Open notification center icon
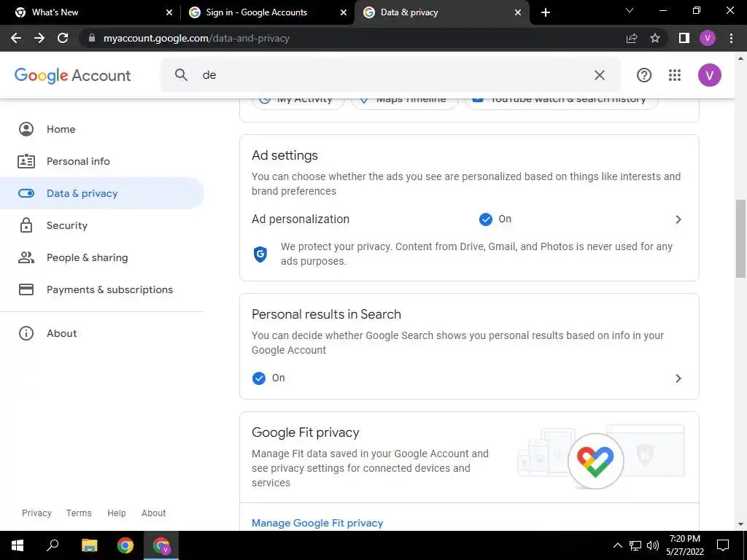Screen dimensions: 747x560 point(723,545)
